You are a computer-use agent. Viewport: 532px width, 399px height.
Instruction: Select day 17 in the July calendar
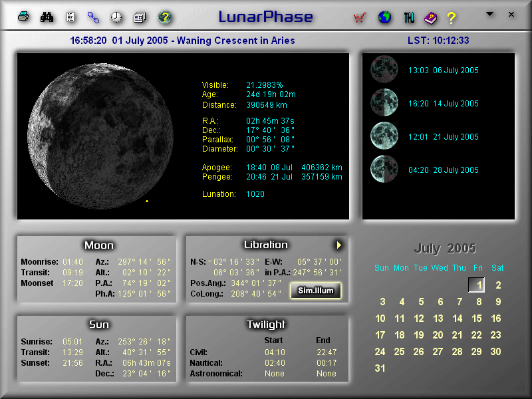point(380,335)
